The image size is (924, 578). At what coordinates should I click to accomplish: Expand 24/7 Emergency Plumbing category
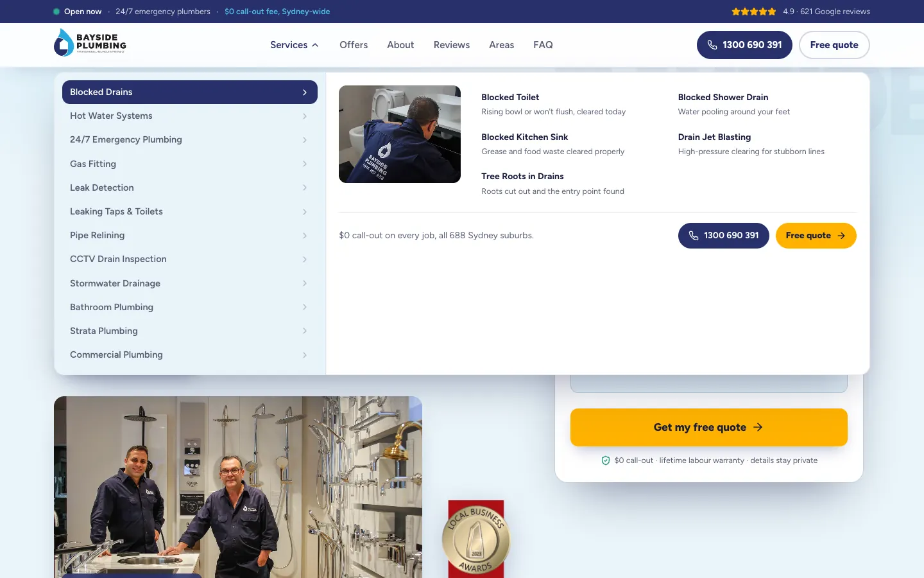point(190,139)
